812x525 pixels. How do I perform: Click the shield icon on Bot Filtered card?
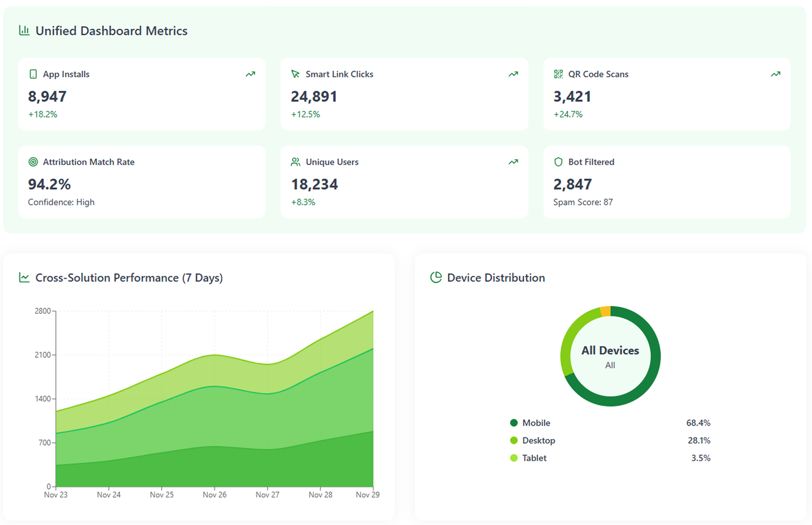click(x=558, y=162)
